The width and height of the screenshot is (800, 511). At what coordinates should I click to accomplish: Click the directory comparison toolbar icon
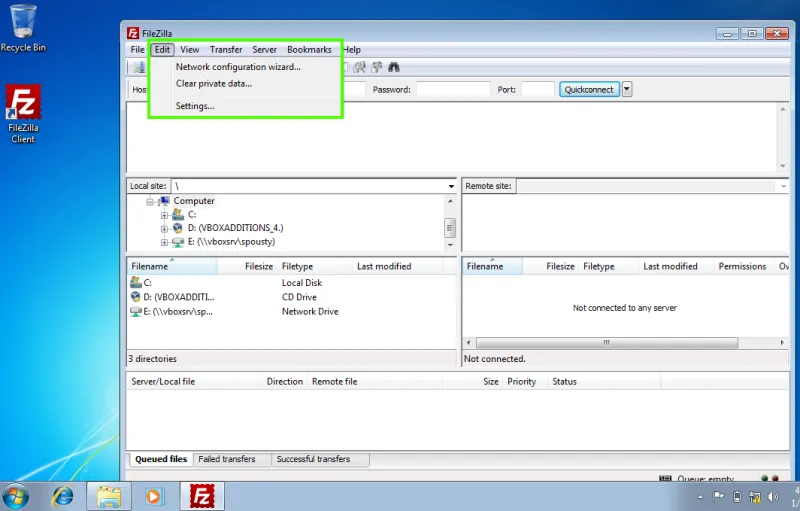point(360,67)
